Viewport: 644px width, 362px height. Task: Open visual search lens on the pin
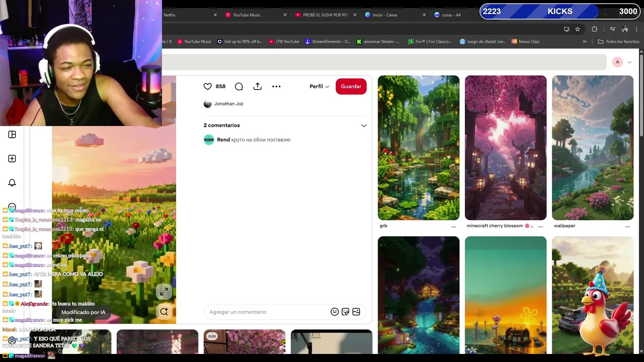(164, 312)
